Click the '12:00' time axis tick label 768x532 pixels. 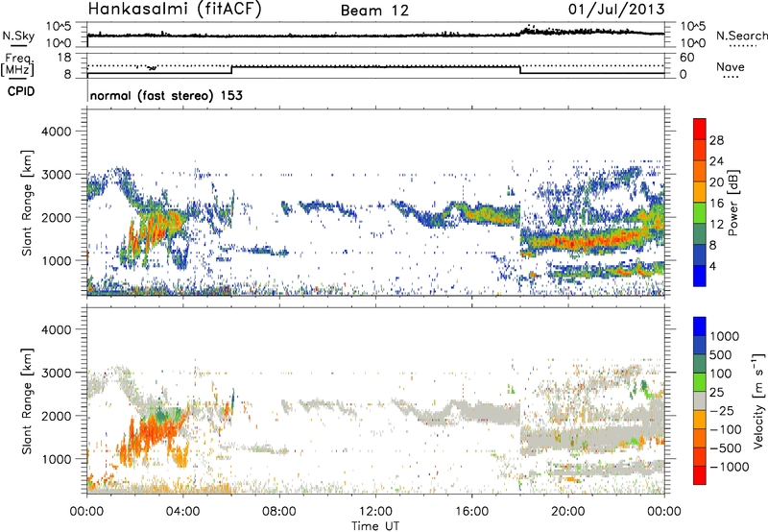375,512
